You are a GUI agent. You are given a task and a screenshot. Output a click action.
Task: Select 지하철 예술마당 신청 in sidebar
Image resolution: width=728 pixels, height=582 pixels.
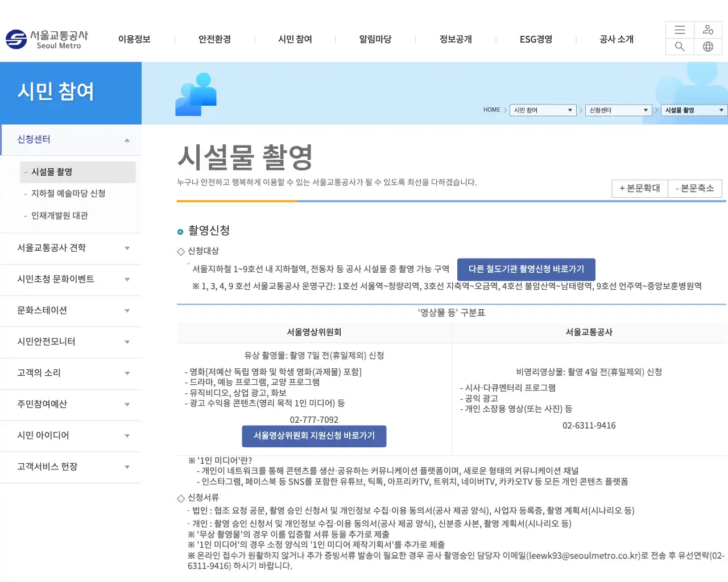pyautogui.click(x=68, y=194)
